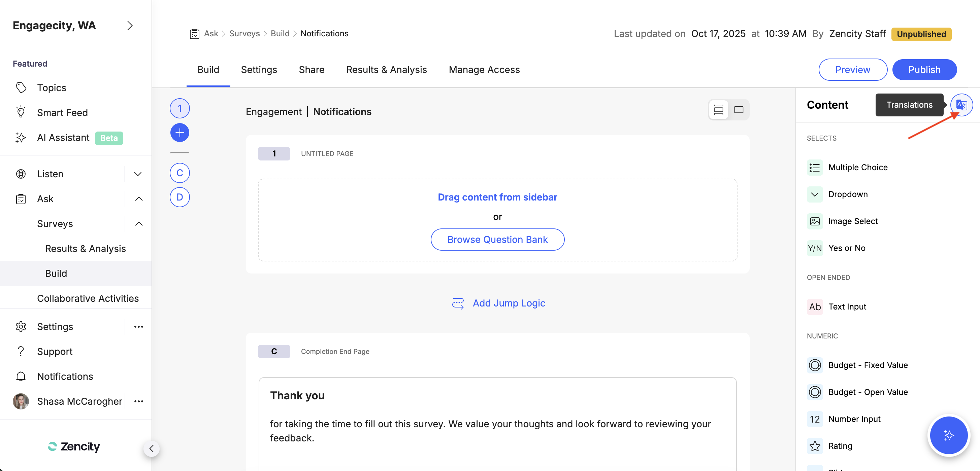
Task: Click the survey breadcrumb clipboard icon
Action: [194, 33]
